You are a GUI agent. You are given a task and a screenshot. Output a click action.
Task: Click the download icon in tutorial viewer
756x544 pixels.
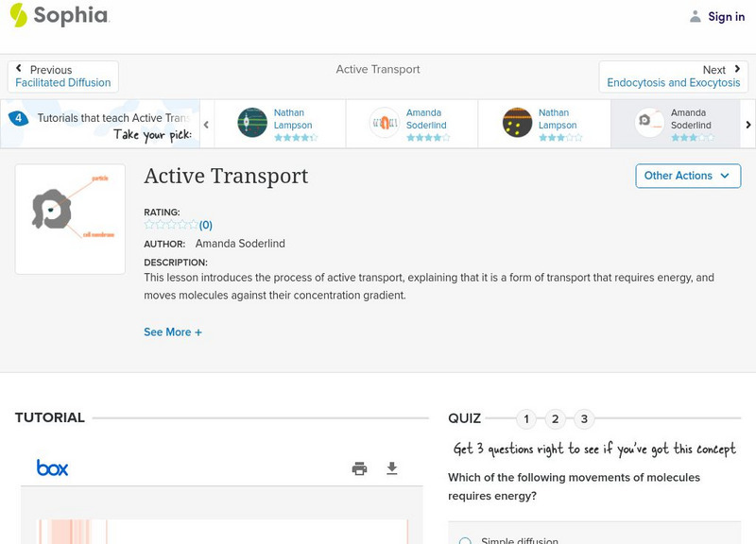click(392, 468)
